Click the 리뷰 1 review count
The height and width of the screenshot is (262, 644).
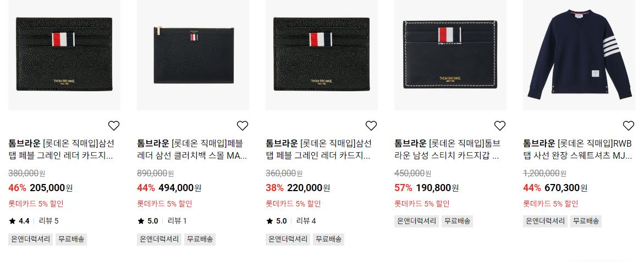point(177,221)
